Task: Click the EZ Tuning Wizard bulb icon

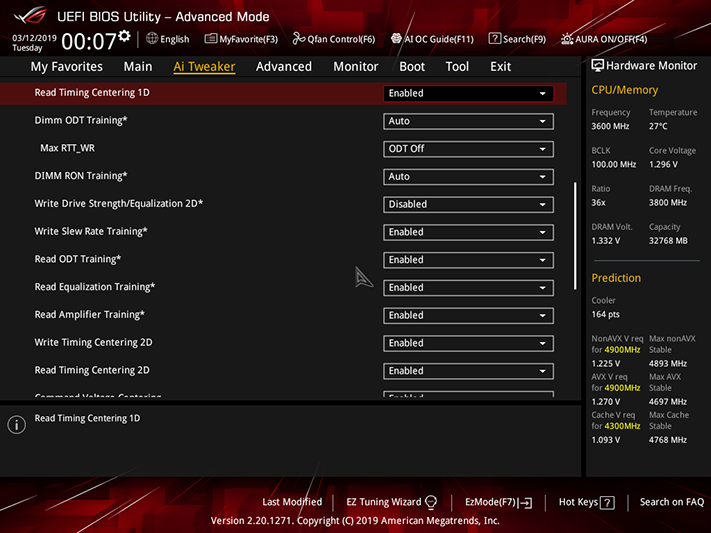Action: tap(431, 502)
